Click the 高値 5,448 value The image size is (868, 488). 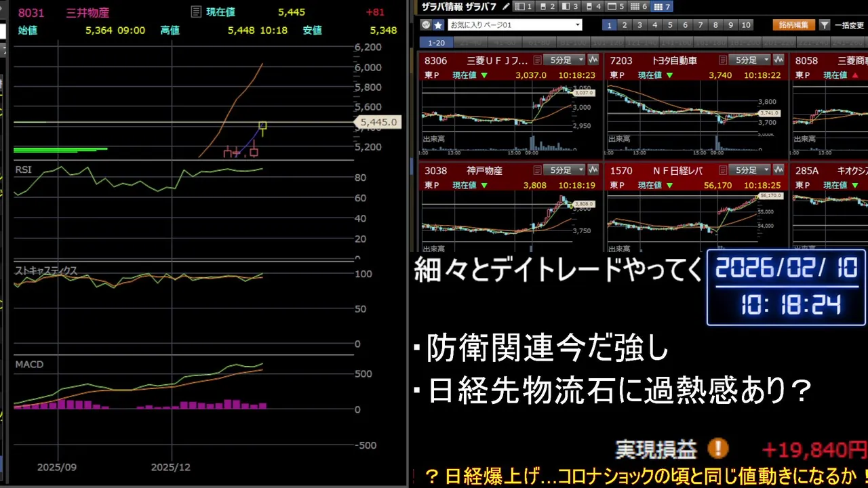pyautogui.click(x=241, y=30)
